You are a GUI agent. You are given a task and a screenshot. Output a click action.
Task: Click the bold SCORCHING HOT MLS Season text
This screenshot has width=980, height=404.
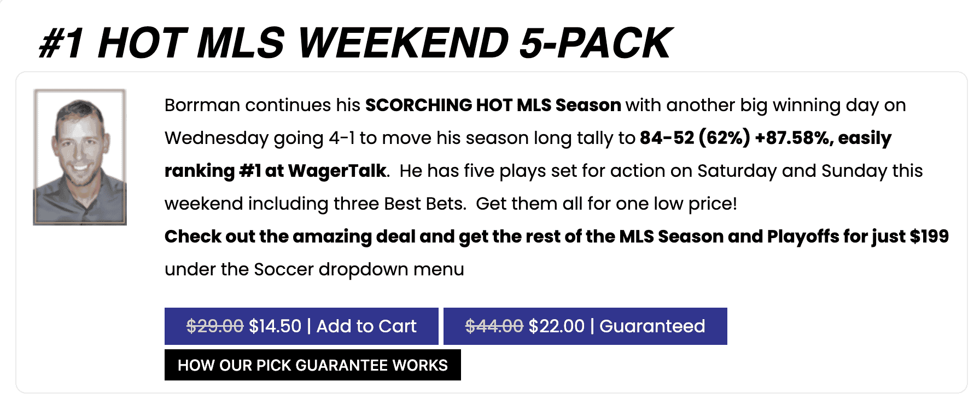(x=493, y=105)
